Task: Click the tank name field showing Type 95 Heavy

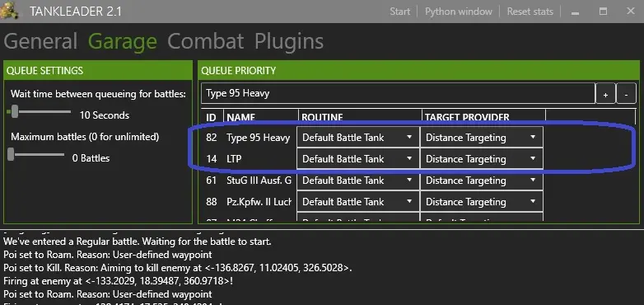Action: click(x=398, y=93)
